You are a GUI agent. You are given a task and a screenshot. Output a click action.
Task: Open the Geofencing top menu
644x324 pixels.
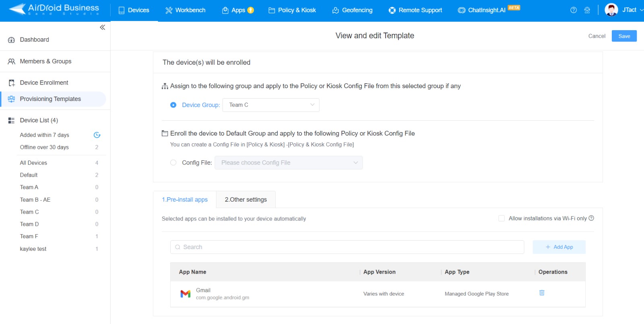pos(352,10)
